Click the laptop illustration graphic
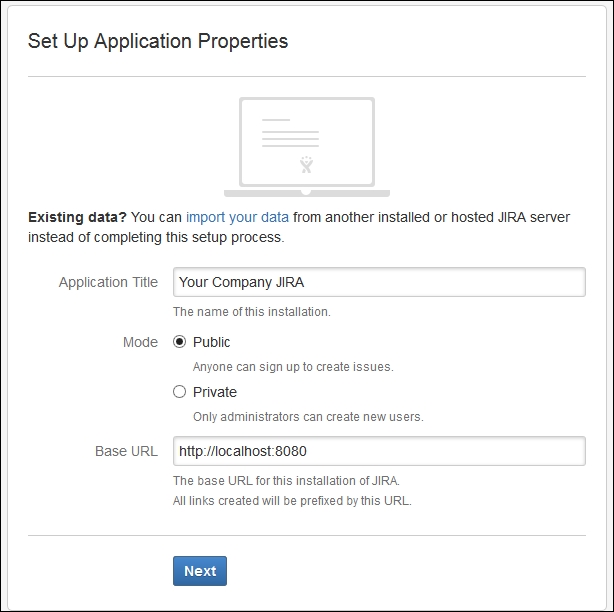 [x=306, y=146]
